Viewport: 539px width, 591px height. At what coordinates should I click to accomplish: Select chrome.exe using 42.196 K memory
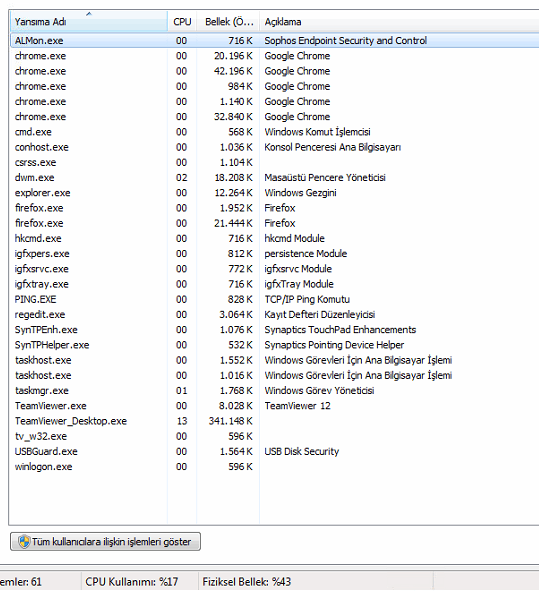click(274, 71)
